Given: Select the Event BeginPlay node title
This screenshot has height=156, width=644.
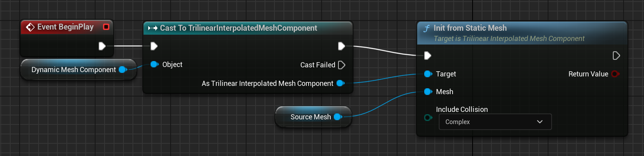Looking at the screenshot, I should click(65, 27).
